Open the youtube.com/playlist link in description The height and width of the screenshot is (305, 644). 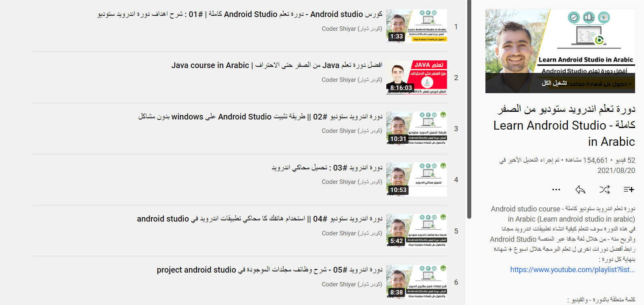572,270
